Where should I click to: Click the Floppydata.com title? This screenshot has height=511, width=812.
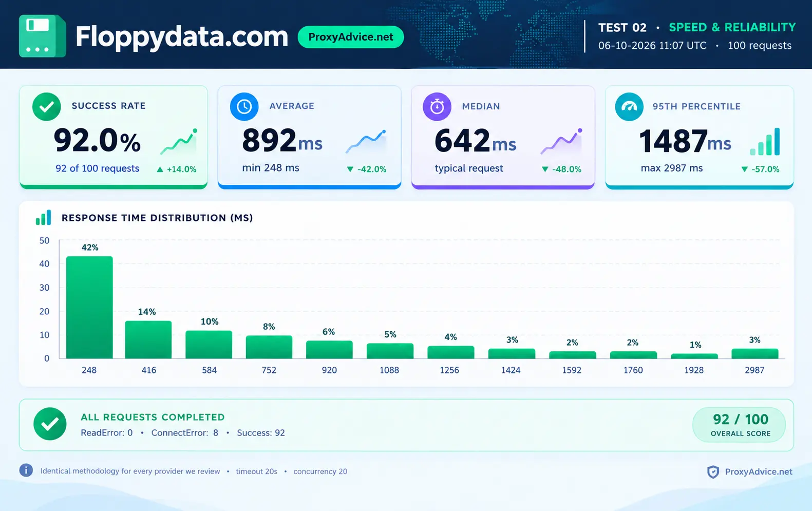pos(182,36)
